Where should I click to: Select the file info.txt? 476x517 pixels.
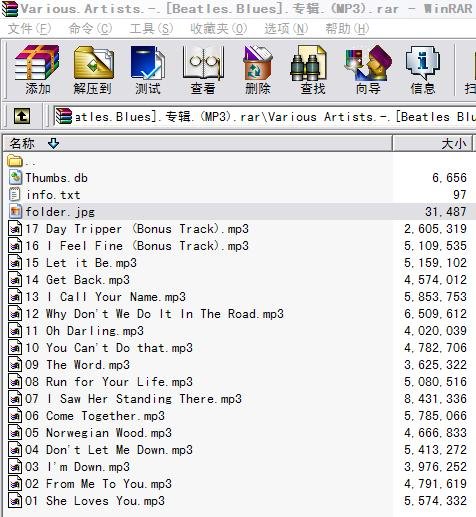point(238,195)
